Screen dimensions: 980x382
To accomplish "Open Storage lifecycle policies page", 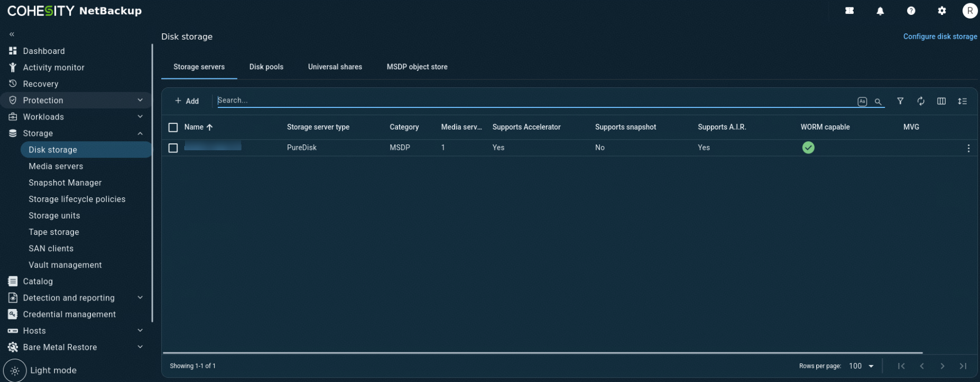I will [x=77, y=199].
